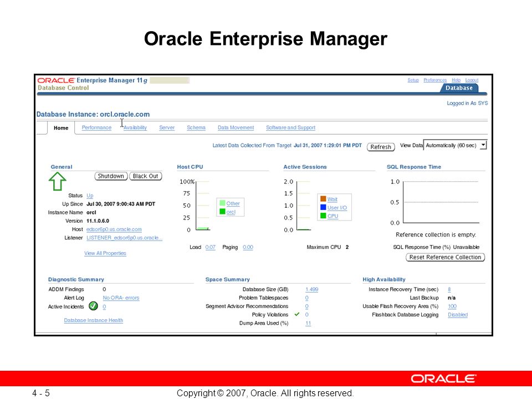Image resolution: width=532 pixels, height=399 pixels.
Task: Click the Wait legend link
Action: click(332, 199)
